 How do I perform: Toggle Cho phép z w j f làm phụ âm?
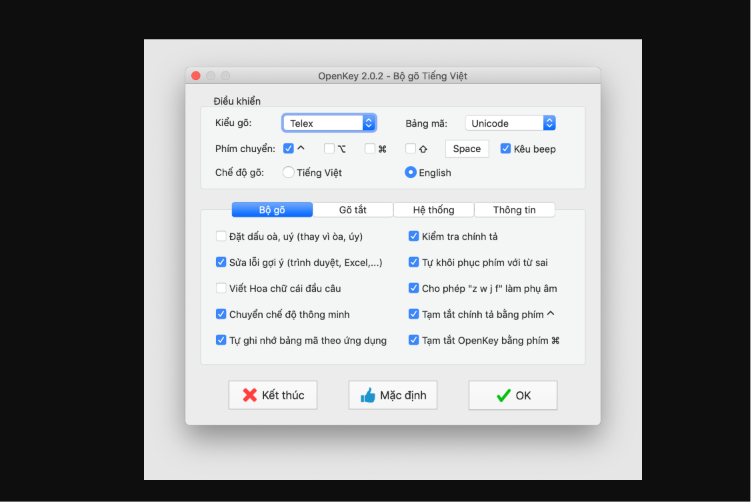click(414, 288)
